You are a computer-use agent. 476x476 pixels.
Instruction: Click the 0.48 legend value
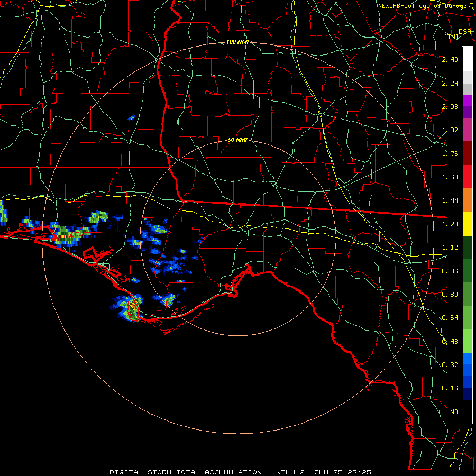tap(450, 342)
